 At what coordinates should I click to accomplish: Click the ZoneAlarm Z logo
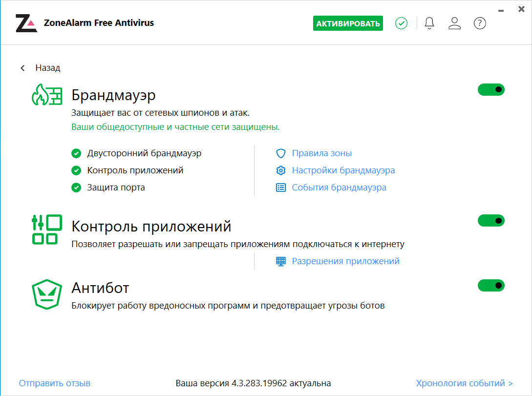pyautogui.click(x=26, y=23)
